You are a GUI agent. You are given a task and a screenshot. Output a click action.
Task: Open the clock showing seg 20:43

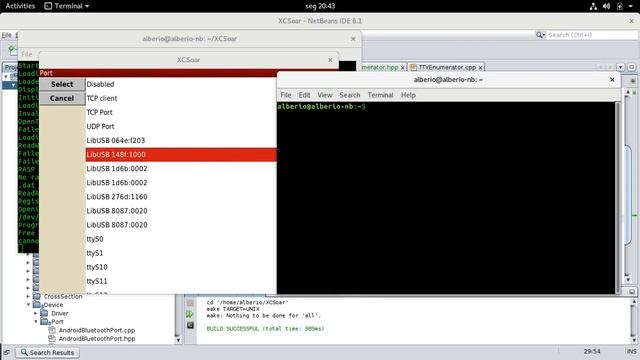point(320,6)
